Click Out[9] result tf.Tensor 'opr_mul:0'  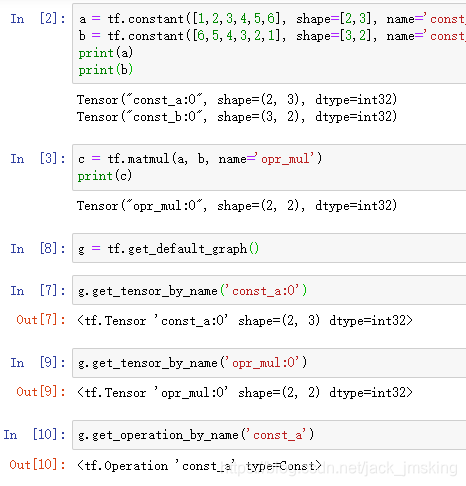point(245,393)
